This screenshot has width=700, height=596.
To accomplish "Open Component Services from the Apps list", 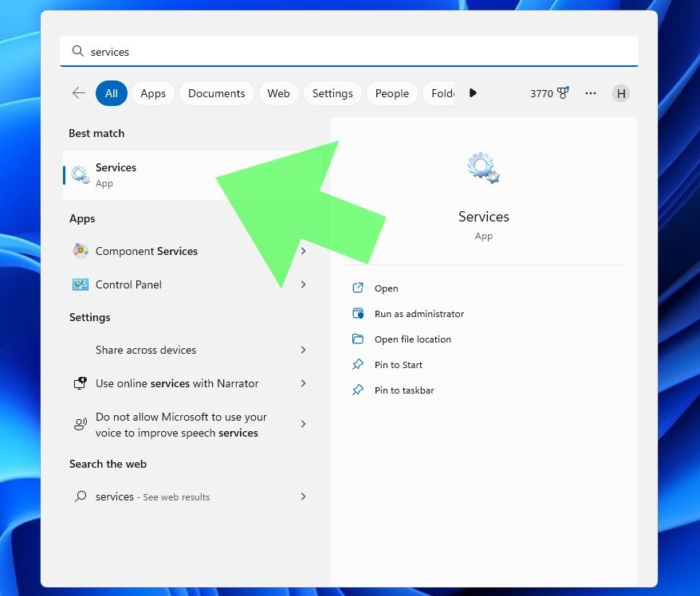I will point(146,251).
